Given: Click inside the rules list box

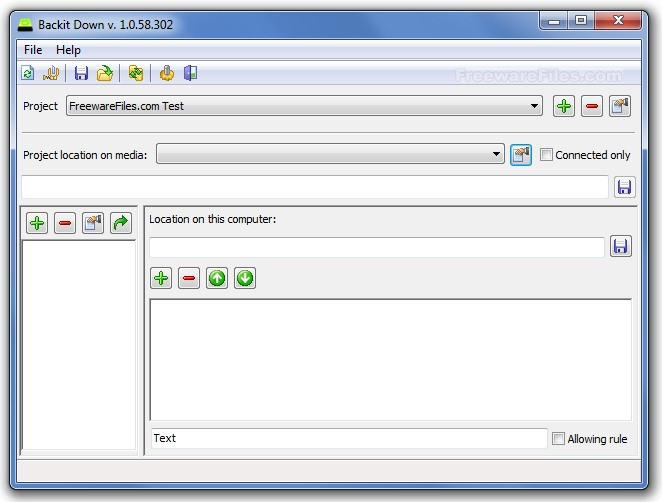Looking at the screenshot, I should [x=391, y=360].
